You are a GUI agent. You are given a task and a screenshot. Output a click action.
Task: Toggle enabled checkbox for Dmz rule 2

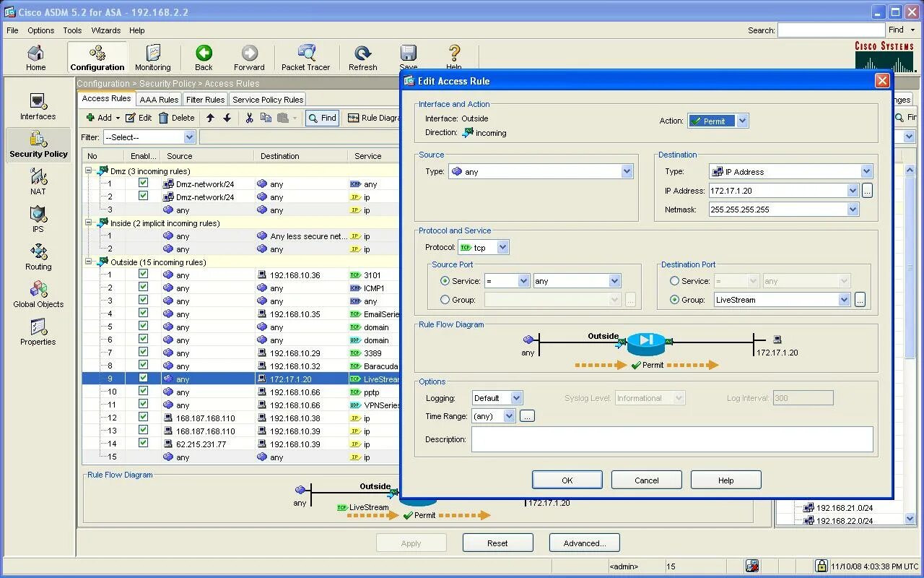coord(143,197)
